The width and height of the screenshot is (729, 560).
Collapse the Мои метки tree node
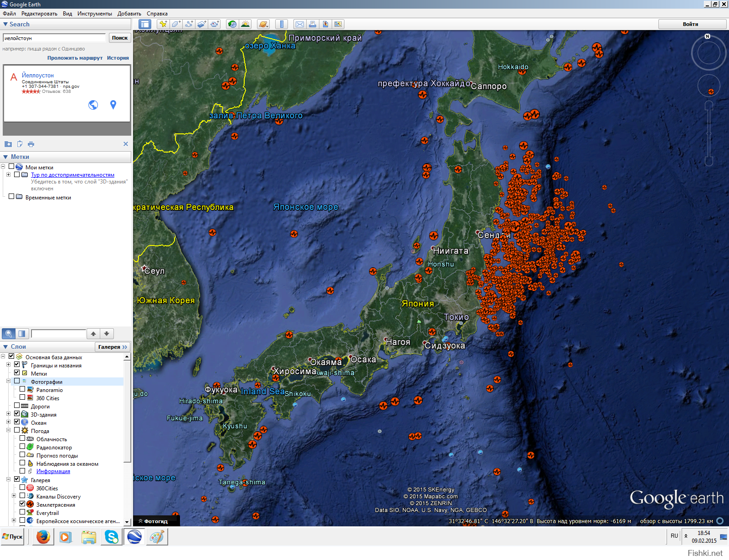[x=3, y=167]
